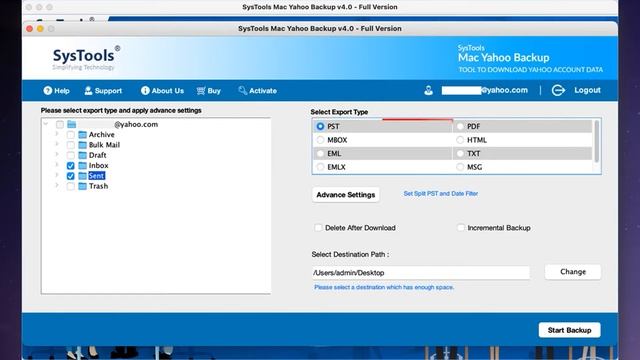The image size is (640, 360).
Task: Click the Draft folder icon
Action: (82, 155)
